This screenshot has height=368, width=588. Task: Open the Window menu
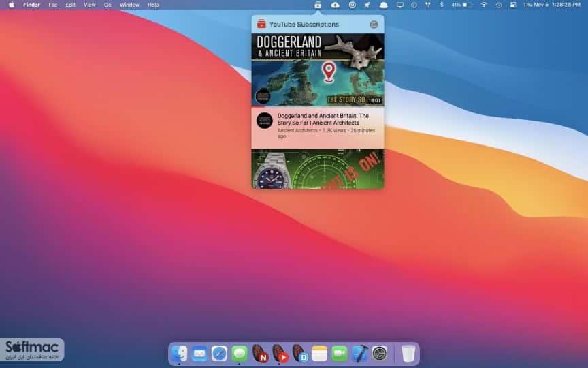(129, 5)
